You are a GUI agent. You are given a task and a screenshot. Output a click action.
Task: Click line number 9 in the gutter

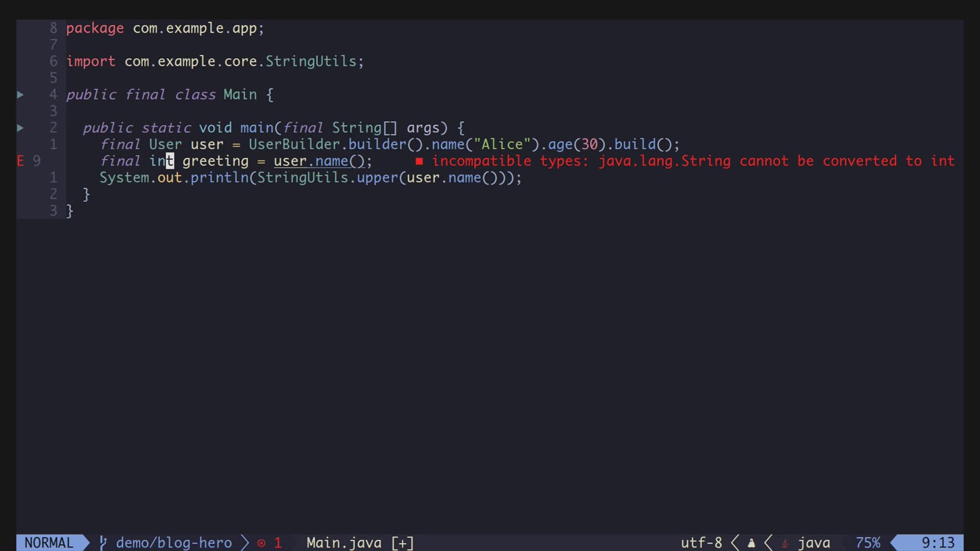tap(37, 161)
